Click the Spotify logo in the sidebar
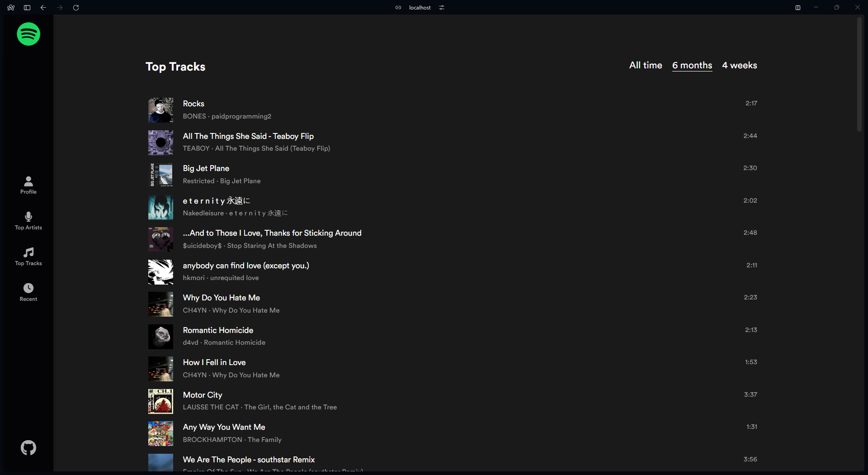Screen dimensions: 868x475 point(28,34)
